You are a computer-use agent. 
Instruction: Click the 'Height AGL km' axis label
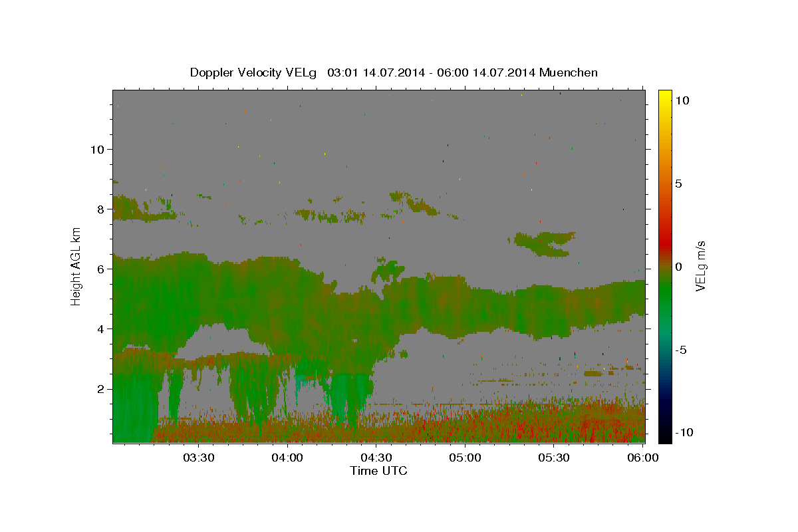(x=76, y=266)
